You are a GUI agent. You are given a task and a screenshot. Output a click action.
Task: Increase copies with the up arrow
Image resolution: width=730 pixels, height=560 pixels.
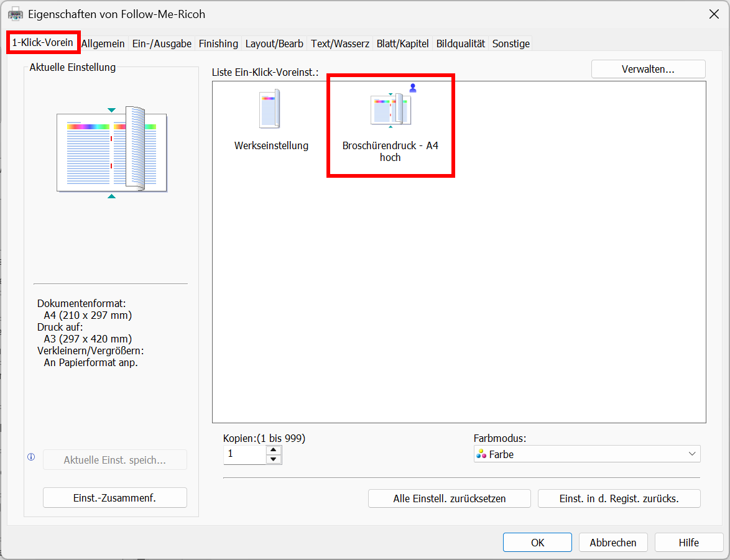point(274,450)
